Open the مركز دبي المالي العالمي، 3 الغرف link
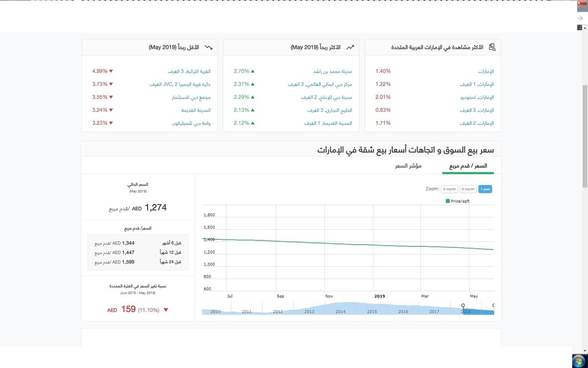This screenshot has width=588, height=368. click(x=320, y=84)
